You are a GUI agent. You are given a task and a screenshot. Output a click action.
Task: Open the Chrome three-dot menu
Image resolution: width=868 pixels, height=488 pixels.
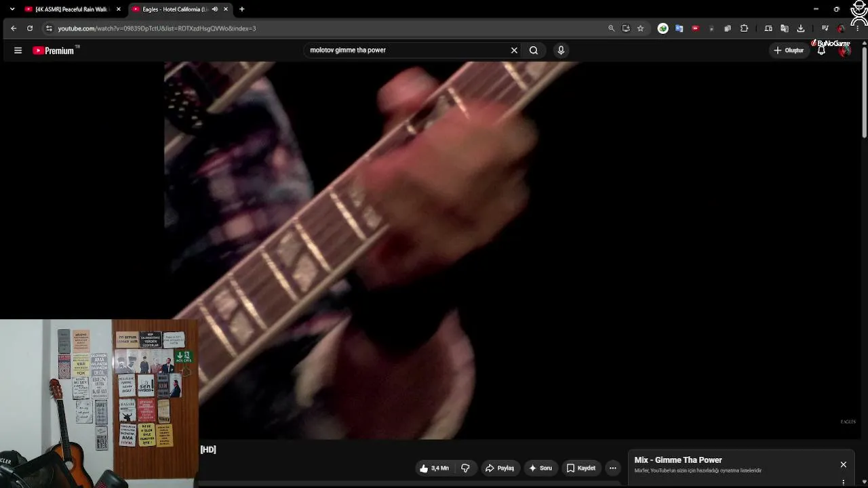pyautogui.click(x=859, y=28)
